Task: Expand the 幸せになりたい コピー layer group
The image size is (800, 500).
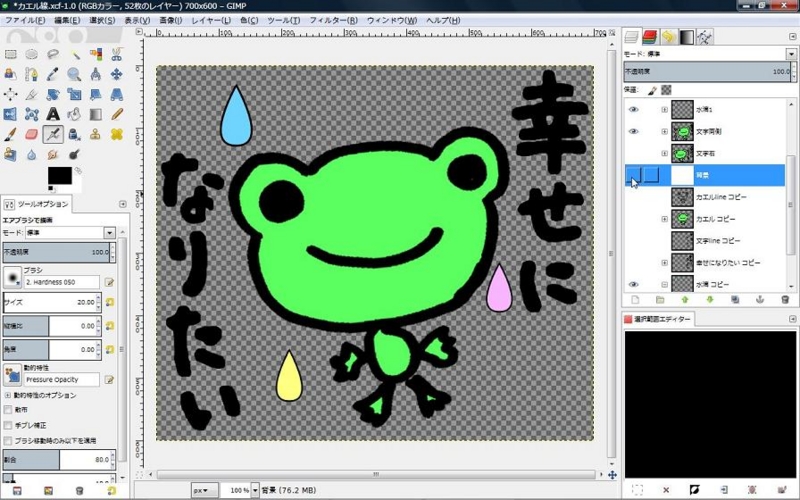Action: click(x=664, y=263)
